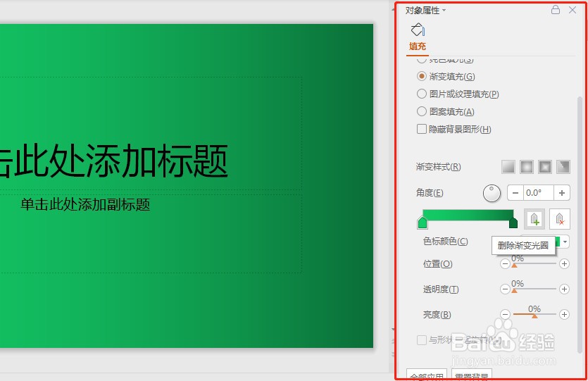
Task: Select the path gradient style icon
Action: click(x=563, y=166)
